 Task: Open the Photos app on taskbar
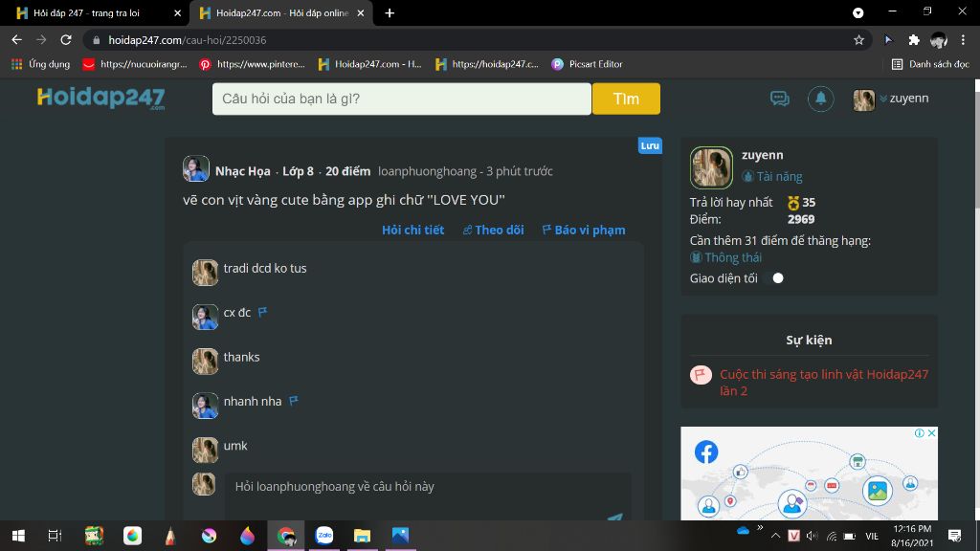click(401, 536)
